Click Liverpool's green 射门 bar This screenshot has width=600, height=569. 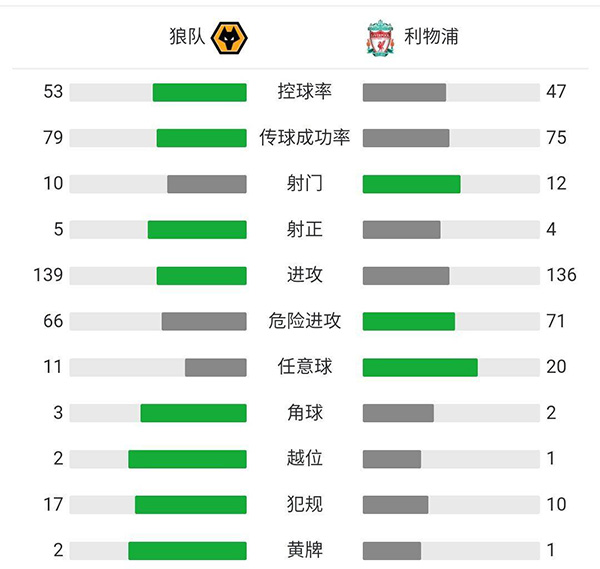tap(411, 184)
